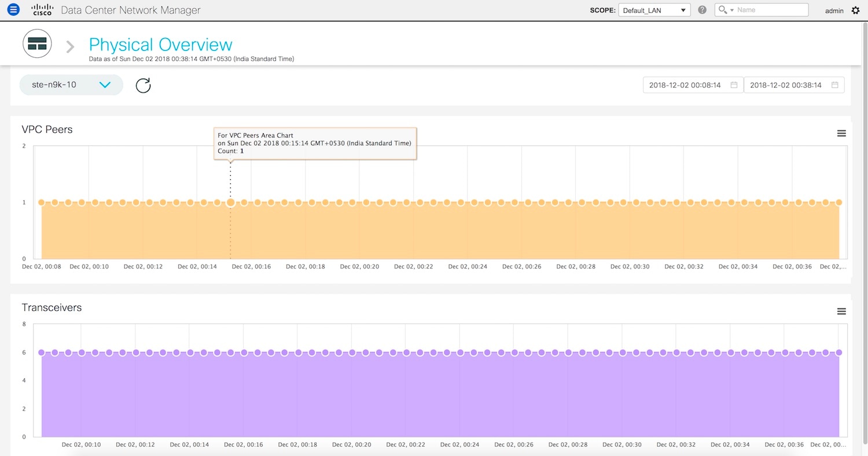
Task: Open search type dropdown next to magnifier
Action: 732,10
